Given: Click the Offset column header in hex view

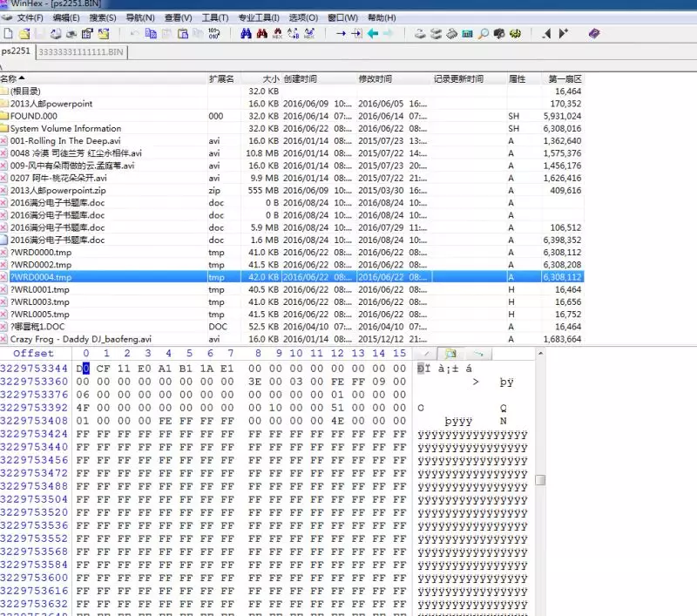Looking at the screenshot, I should click(33, 354).
